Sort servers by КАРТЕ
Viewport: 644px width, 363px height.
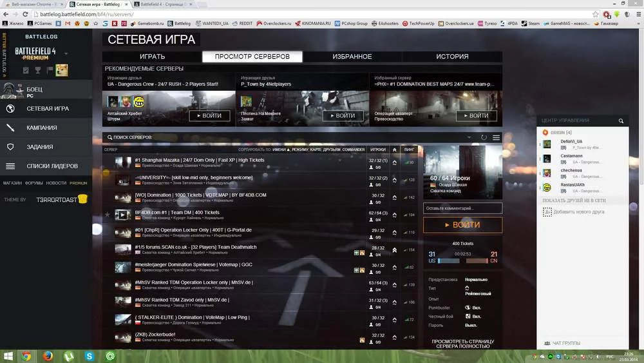tap(316, 150)
